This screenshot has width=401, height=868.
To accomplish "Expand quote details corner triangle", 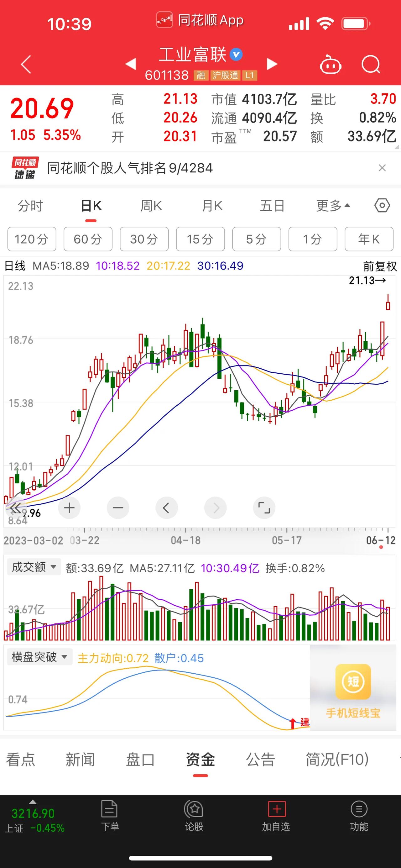I will [x=396, y=147].
